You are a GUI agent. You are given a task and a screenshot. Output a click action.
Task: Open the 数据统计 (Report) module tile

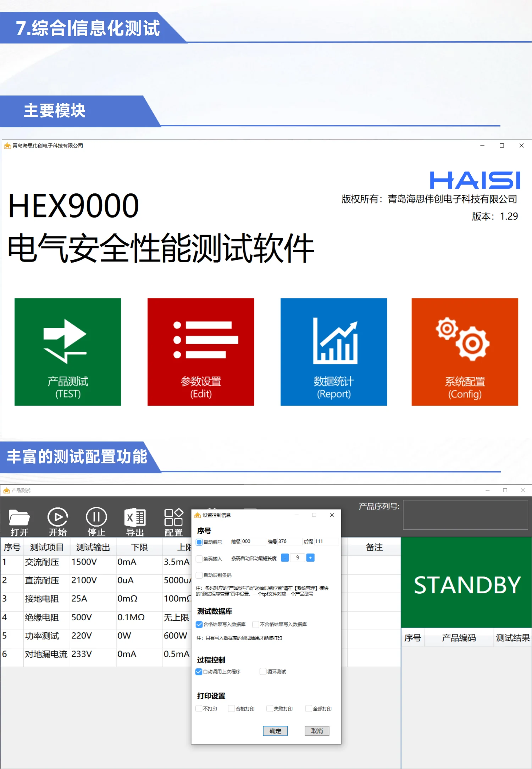tap(333, 351)
